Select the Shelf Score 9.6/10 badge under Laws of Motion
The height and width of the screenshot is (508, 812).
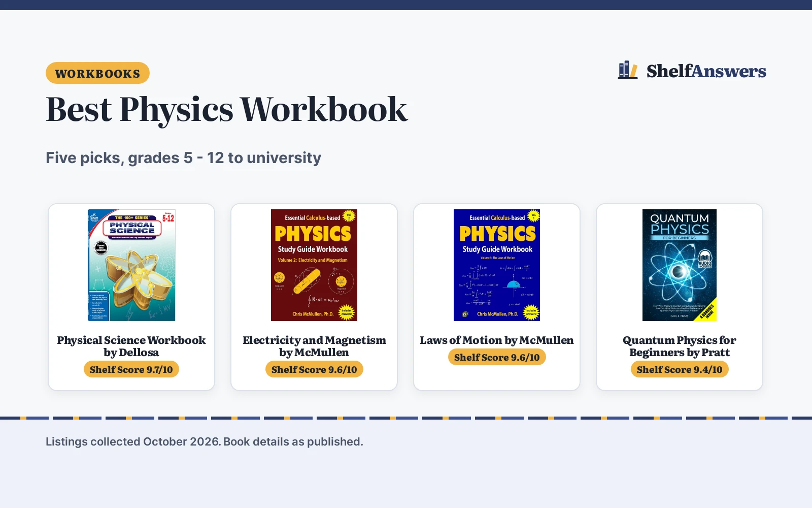click(x=497, y=357)
